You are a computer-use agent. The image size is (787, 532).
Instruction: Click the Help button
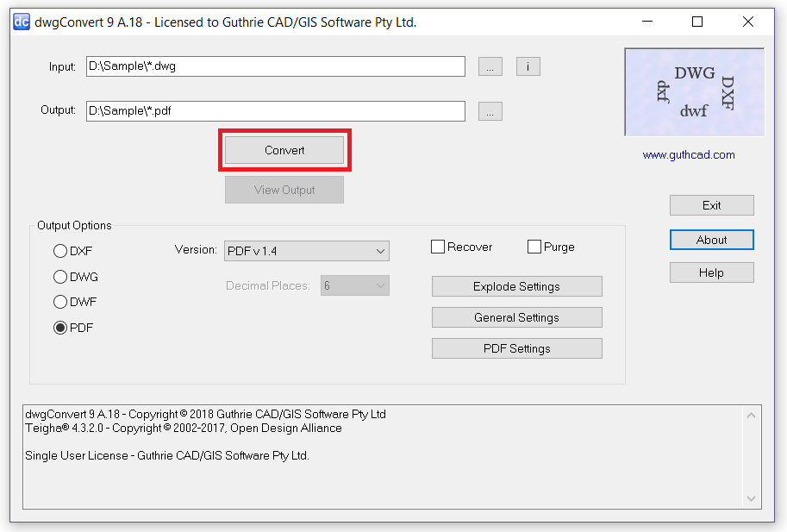712,272
